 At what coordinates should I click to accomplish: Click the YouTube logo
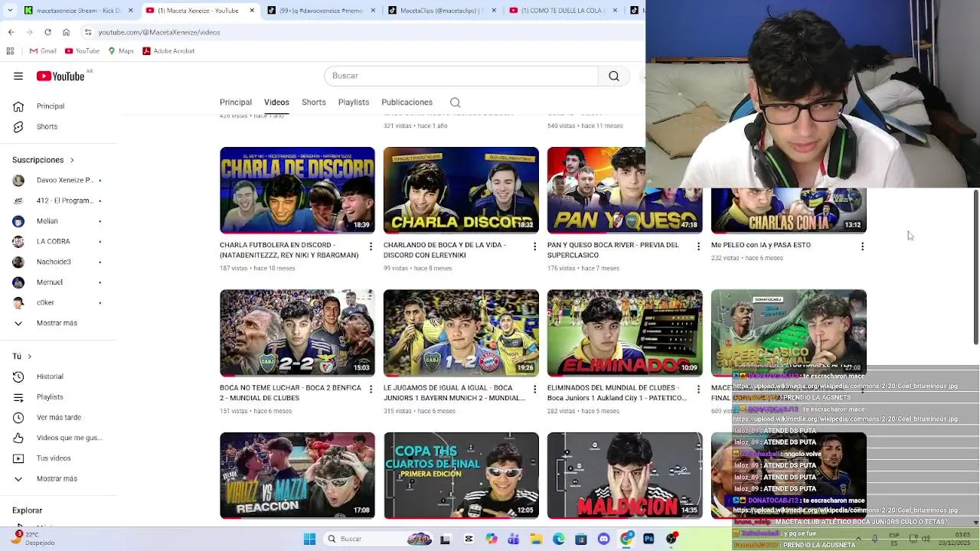(x=61, y=76)
